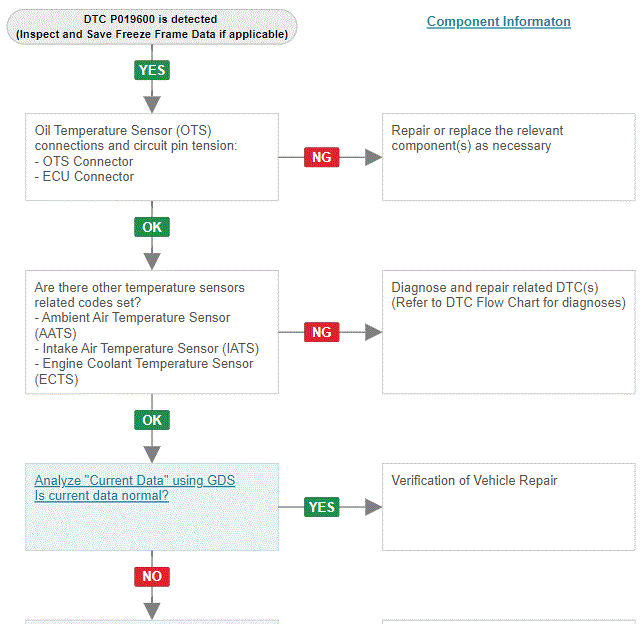Viewport: 643px width, 624px height.
Task: Click the first green OK badge
Action: click(x=152, y=227)
